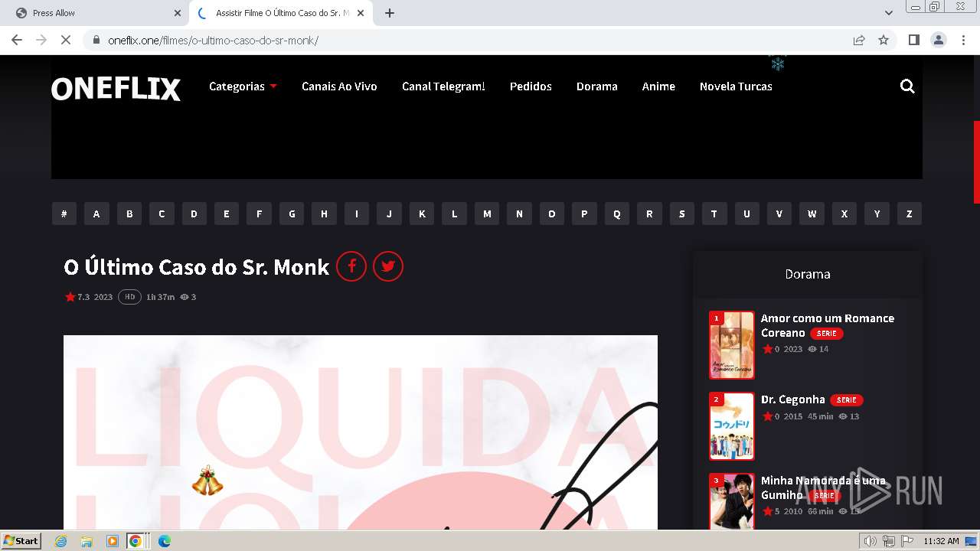Viewport: 980px width, 551px height.
Task: Open File Explorer taskbar icon
Action: (87, 541)
